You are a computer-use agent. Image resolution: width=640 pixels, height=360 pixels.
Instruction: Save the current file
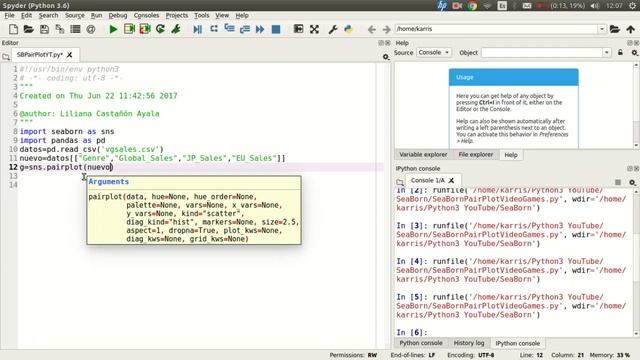44,29
